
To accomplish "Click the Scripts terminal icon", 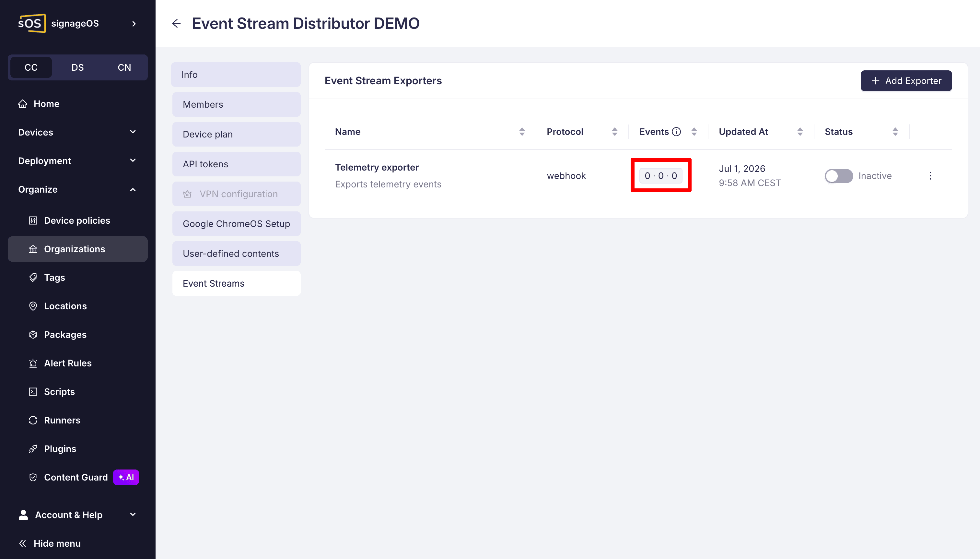I will coord(33,392).
